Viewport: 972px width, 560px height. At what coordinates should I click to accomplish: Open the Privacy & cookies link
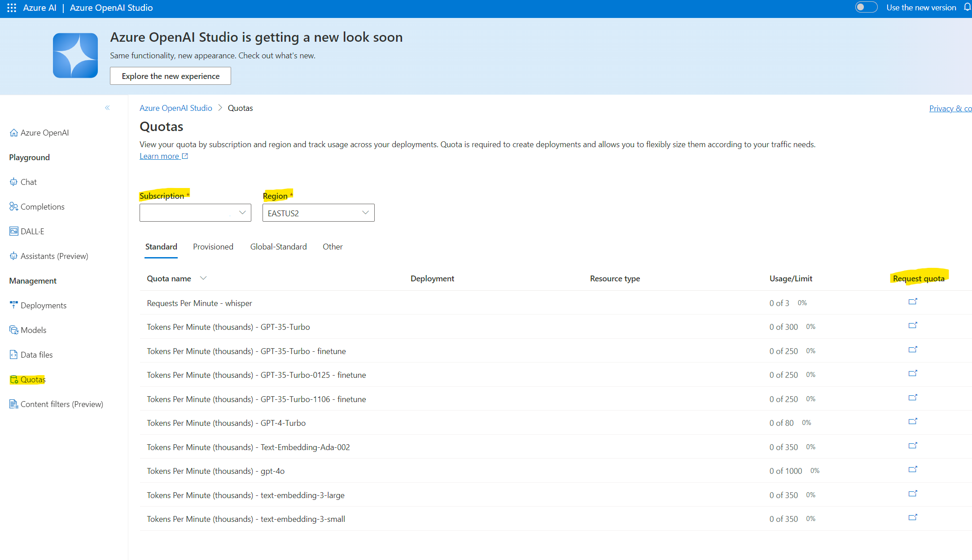pos(950,109)
